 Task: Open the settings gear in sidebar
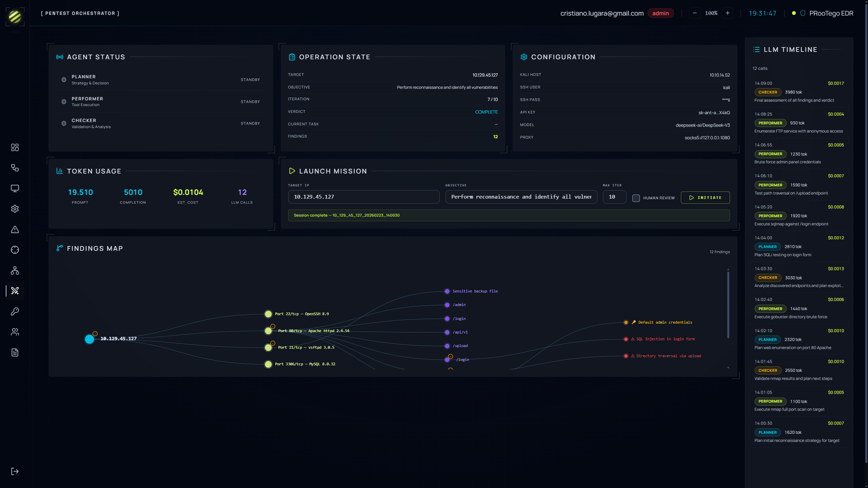pyautogui.click(x=15, y=209)
